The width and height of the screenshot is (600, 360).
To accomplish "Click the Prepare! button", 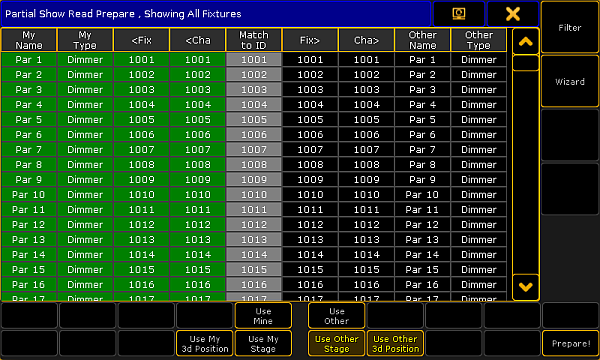I will pyautogui.click(x=571, y=344).
